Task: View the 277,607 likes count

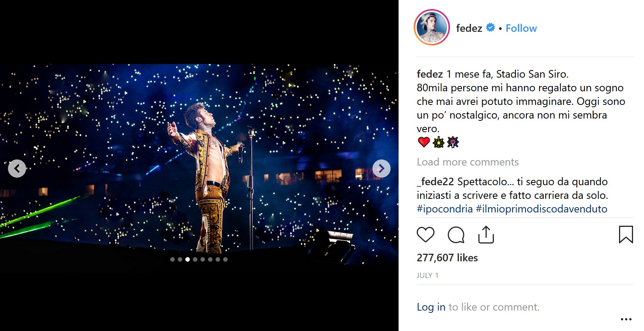Action: pyautogui.click(x=447, y=258)
